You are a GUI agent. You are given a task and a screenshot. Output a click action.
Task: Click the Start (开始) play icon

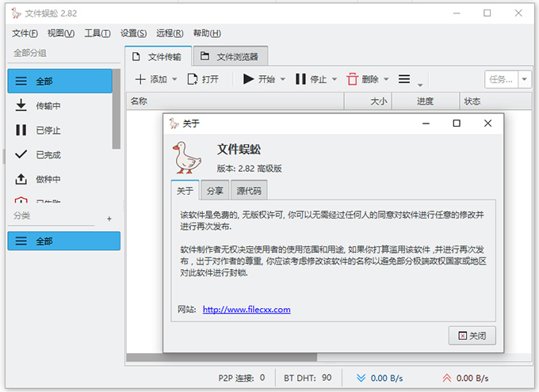[248, 79]
